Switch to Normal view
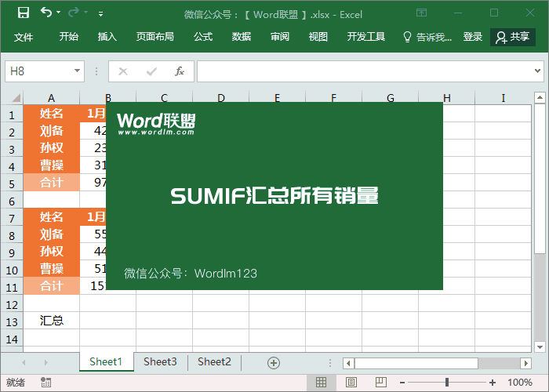 (321, 382)
